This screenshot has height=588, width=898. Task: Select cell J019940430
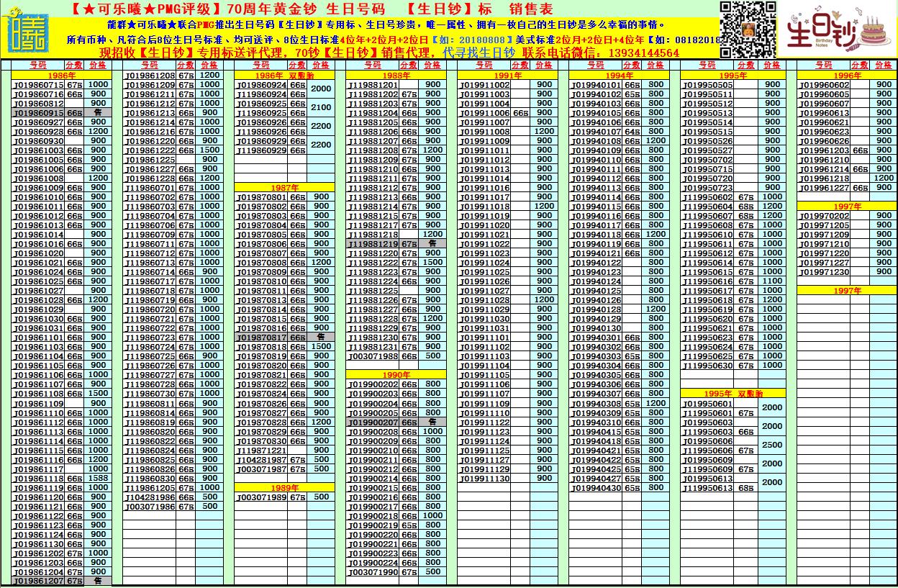pos(597,487)
